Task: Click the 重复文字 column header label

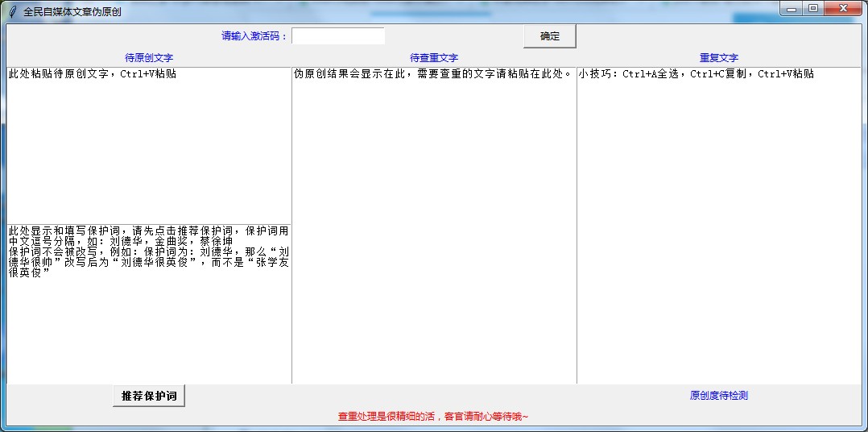Action: coord(719,58)
